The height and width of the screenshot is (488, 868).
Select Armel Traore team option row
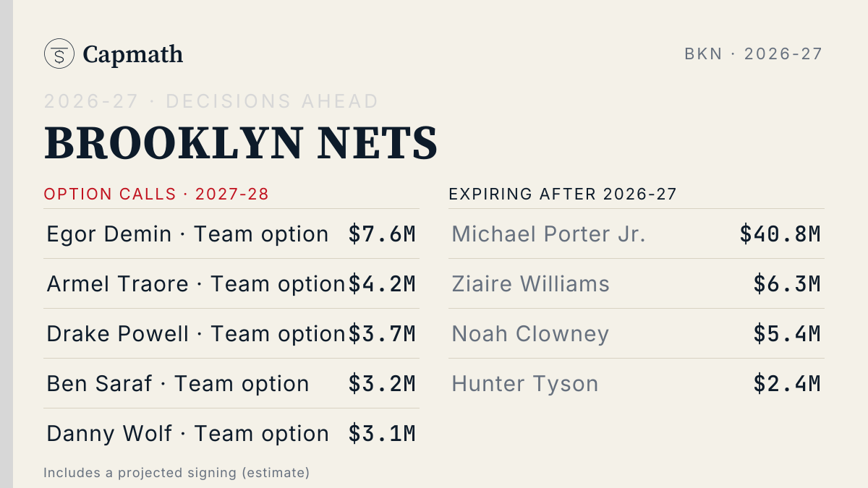point(231,283)
